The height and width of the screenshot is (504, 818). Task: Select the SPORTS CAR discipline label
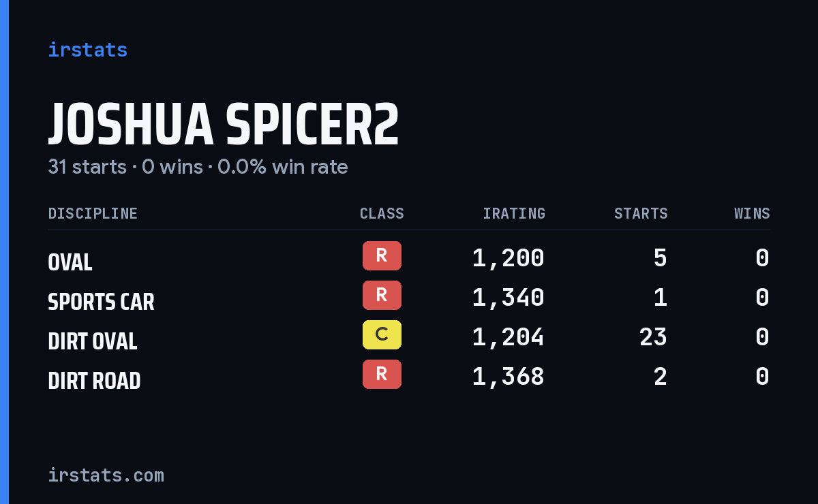101,302
